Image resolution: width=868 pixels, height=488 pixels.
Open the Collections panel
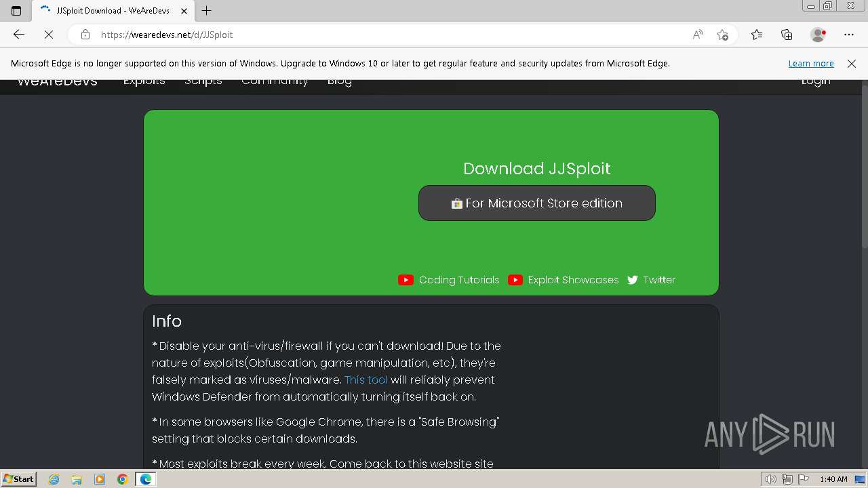(x=787, y=35)
